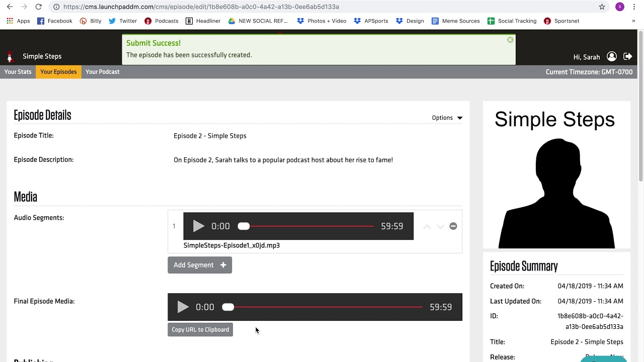The height and width of the screenshot is (362, 644).
Task: Click the episode description text
Action: point(283,160)
